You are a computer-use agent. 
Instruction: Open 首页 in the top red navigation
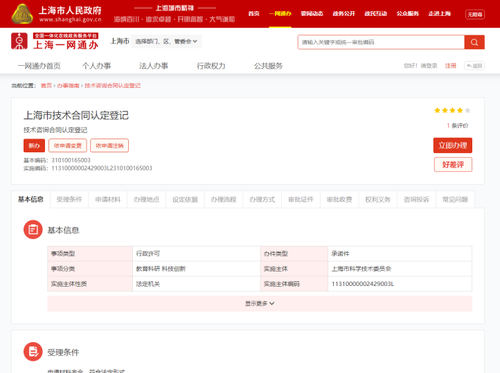click(x=254, y=14)
